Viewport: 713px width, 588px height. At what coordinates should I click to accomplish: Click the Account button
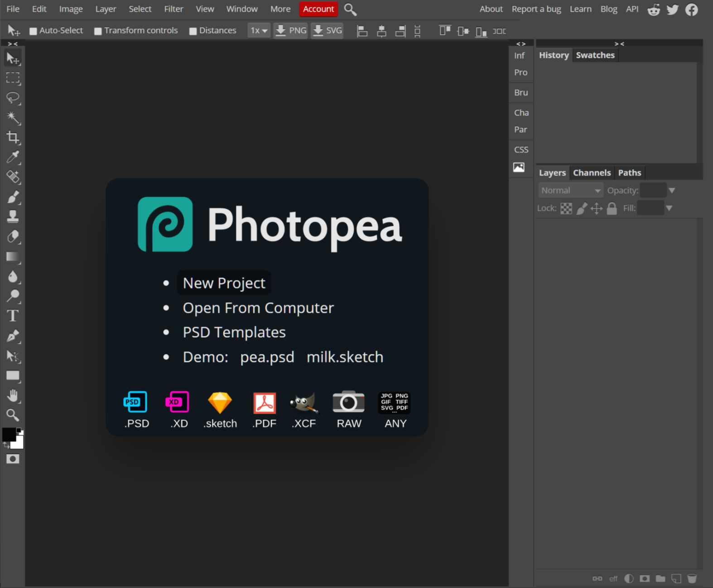[x=318, y=9]
